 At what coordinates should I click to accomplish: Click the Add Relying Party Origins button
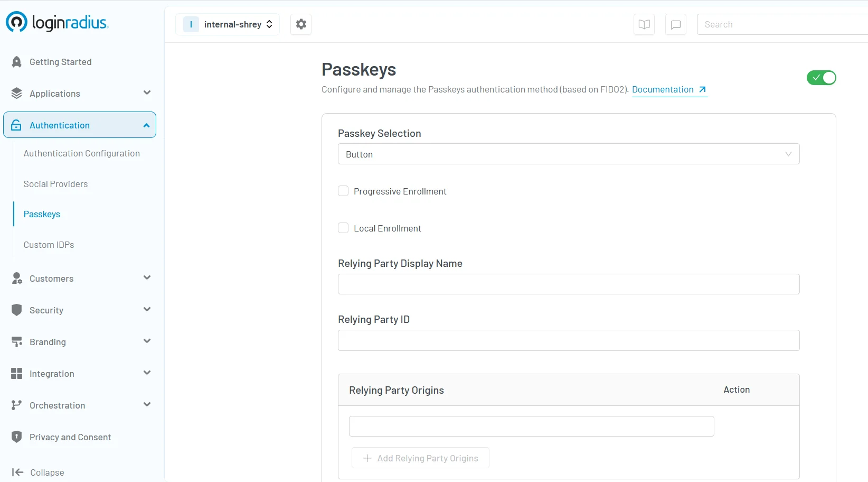click(420, 458)
